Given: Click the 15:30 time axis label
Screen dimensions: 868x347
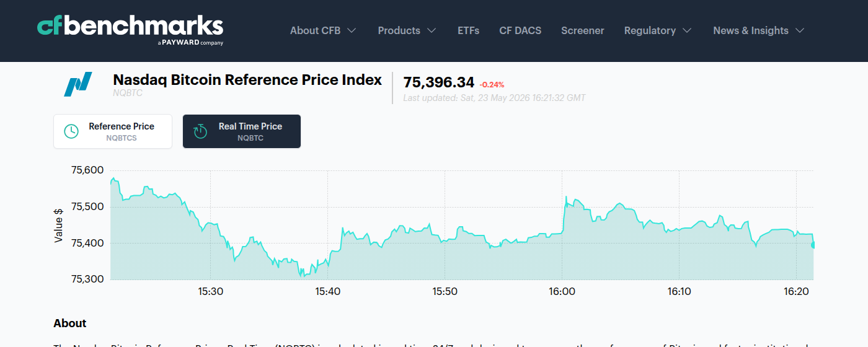Looking at the screenshot, I should 210,291.
